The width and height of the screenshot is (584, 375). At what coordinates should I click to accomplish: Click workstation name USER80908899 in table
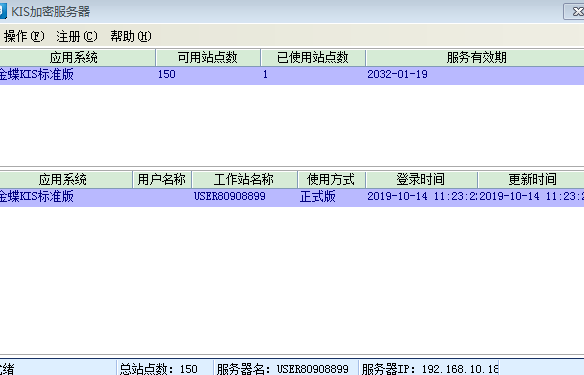click(x=230, y=196)
